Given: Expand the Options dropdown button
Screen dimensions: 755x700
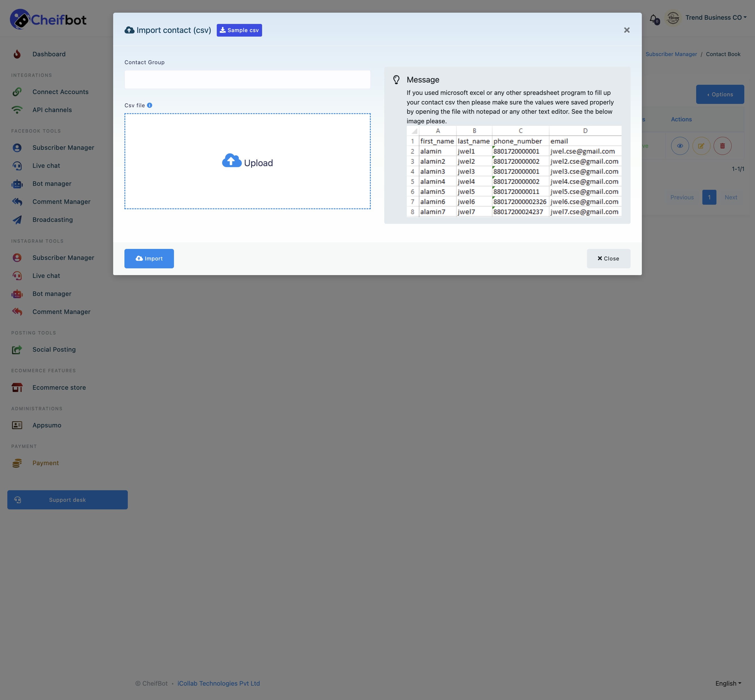Looking at the screenshot, I should (x=720, y=95).
